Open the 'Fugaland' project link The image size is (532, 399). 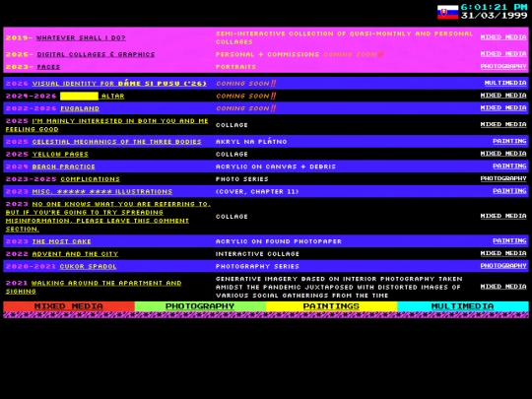(80, 108)
